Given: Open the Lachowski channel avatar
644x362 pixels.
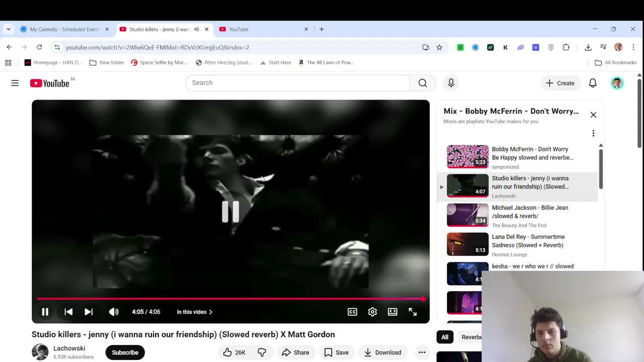Looking at the screenshot, I should click(x=40, y=352).
